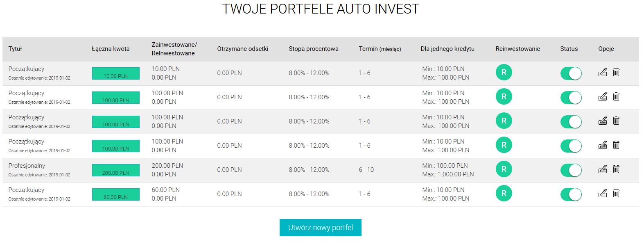Viewport: 644px width, 242px height.
Task: Switch off status of the third portfolio row
Action: click(x=571, y=122)
